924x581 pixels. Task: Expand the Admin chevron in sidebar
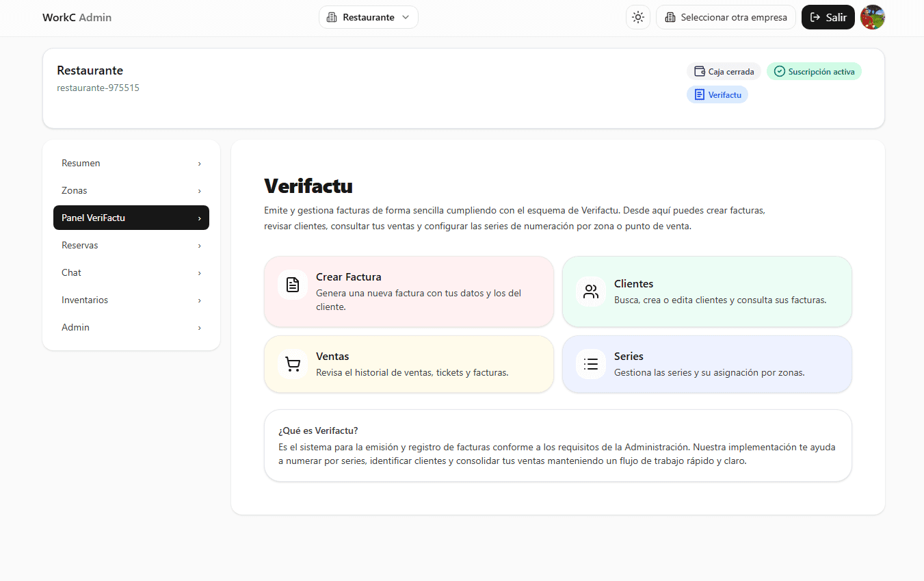coord(200,328)
